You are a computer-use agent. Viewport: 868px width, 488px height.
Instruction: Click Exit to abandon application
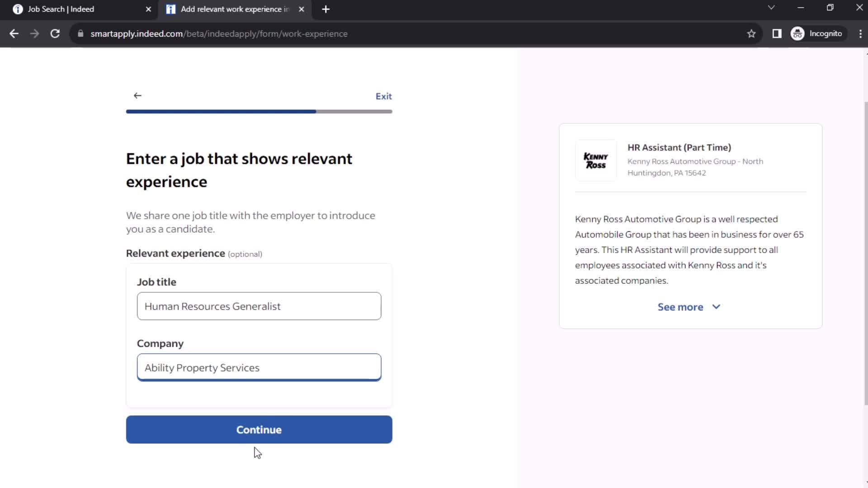384,96
